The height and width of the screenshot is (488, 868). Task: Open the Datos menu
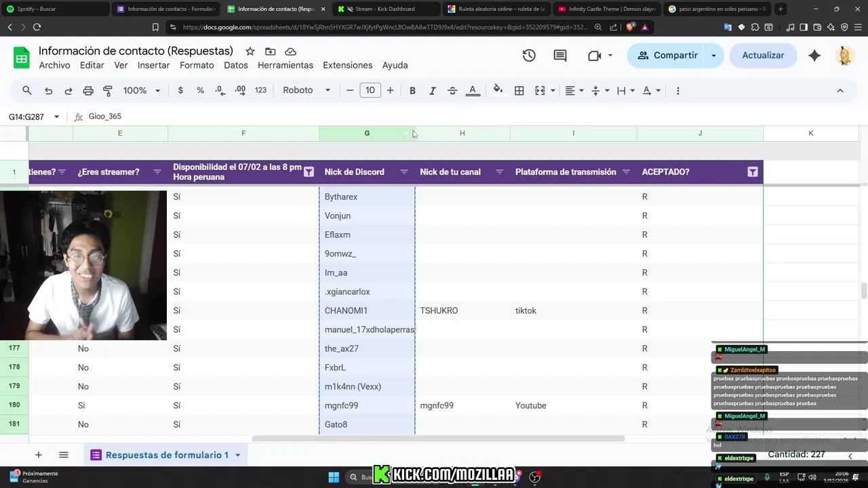click(x=235, y=65)
